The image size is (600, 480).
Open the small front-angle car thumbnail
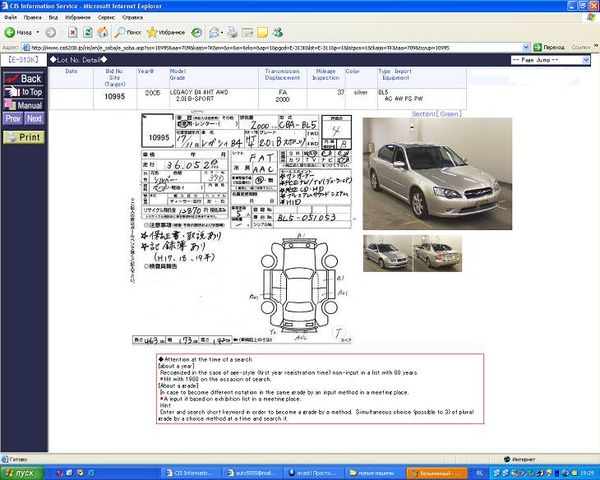tap(388, 253)
